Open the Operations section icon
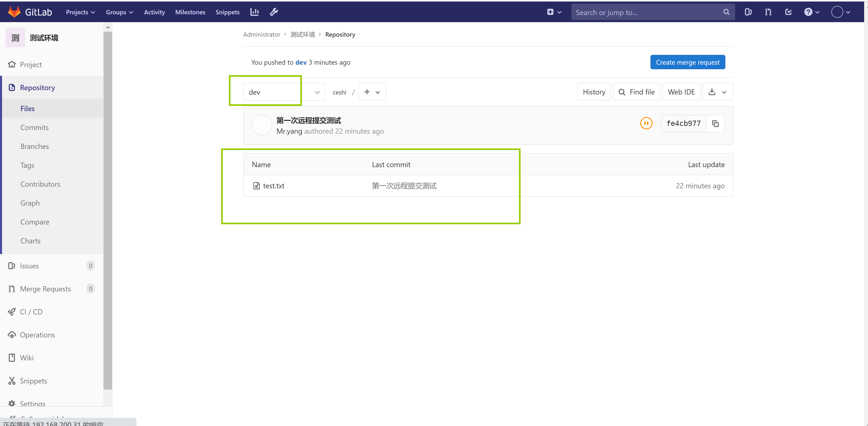Viewport: 868px width, 426px height. [x=12, y=335]
